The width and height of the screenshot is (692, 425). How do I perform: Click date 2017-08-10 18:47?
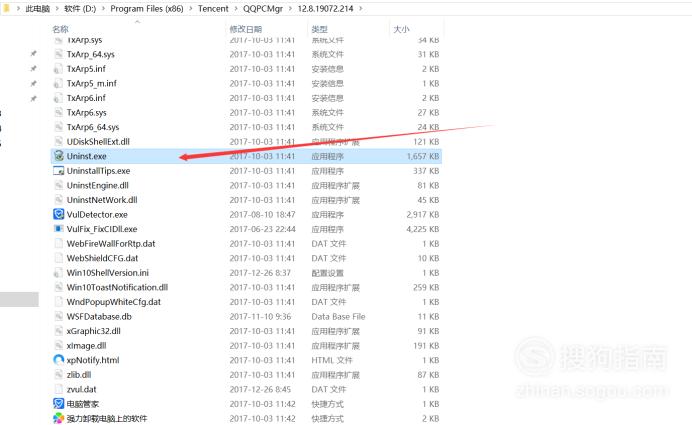(262, 214)
